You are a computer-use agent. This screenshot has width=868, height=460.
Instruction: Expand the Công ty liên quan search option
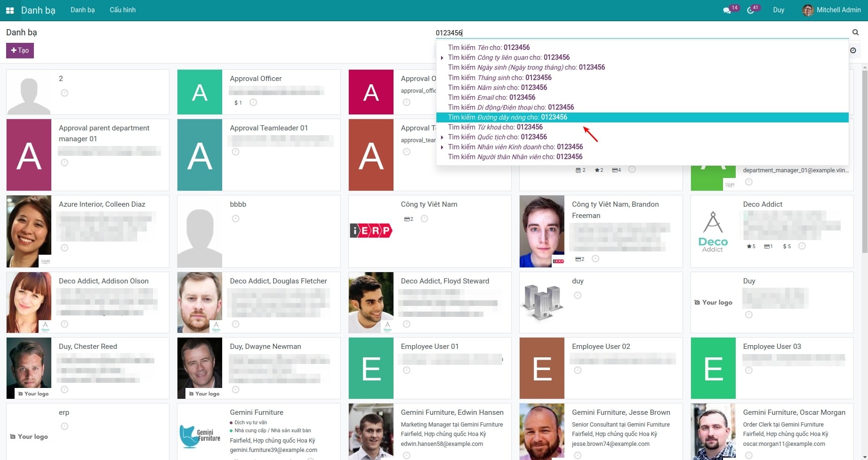point(442,58)
